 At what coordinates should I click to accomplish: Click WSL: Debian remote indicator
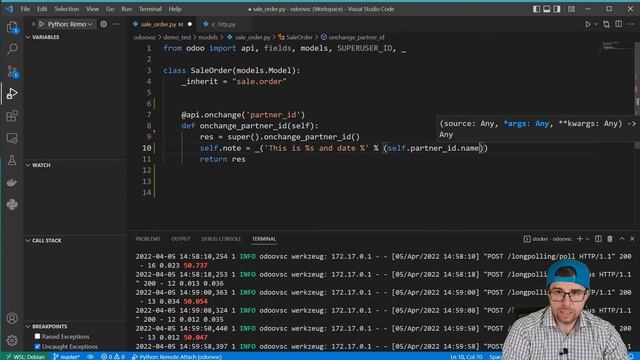[x=25, y=356]
